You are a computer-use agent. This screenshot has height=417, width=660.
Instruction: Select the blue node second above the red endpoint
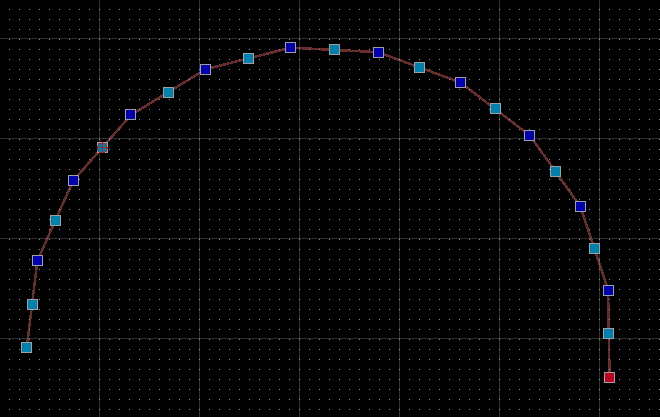tap(608, 290)
